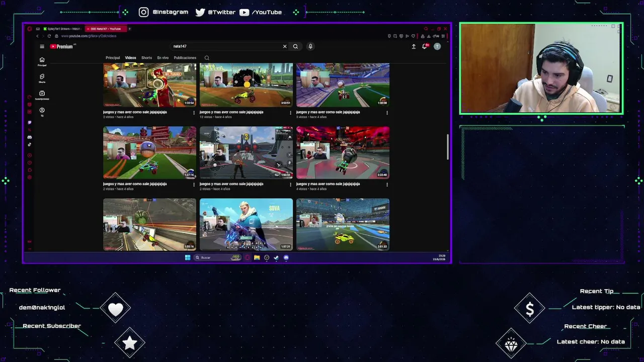Open options for the 1:30:38 video
Screen dimensions: 644x362
coord(387,113)
